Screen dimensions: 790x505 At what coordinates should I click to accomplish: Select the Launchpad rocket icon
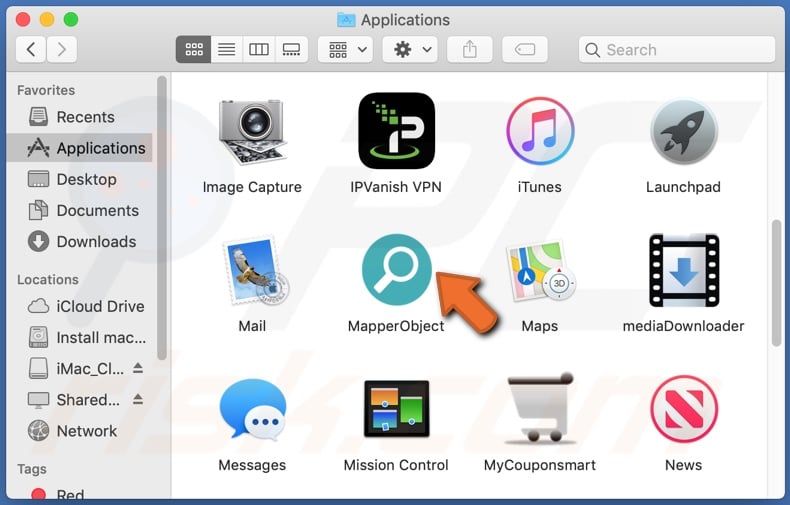pyautogui.click(x=684, y=131)
